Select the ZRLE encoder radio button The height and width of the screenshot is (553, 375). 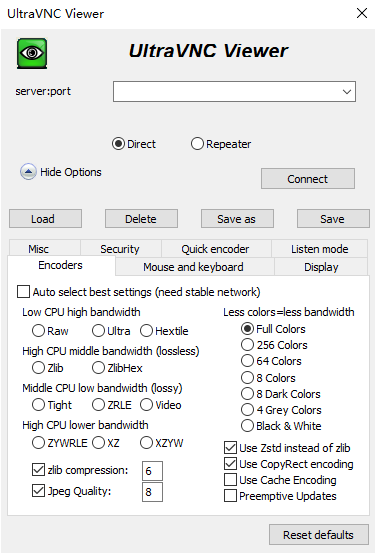[x=98, y=405]
